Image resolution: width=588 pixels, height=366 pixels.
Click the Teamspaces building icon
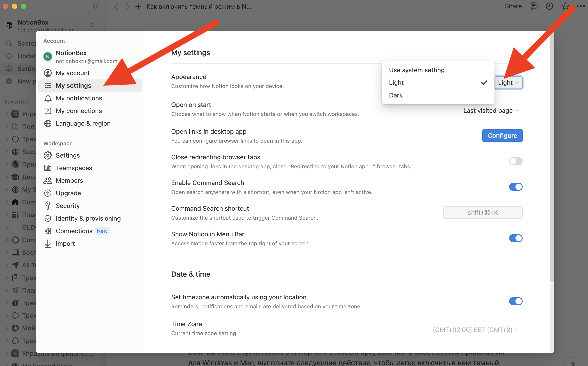[x=48, y=168]
